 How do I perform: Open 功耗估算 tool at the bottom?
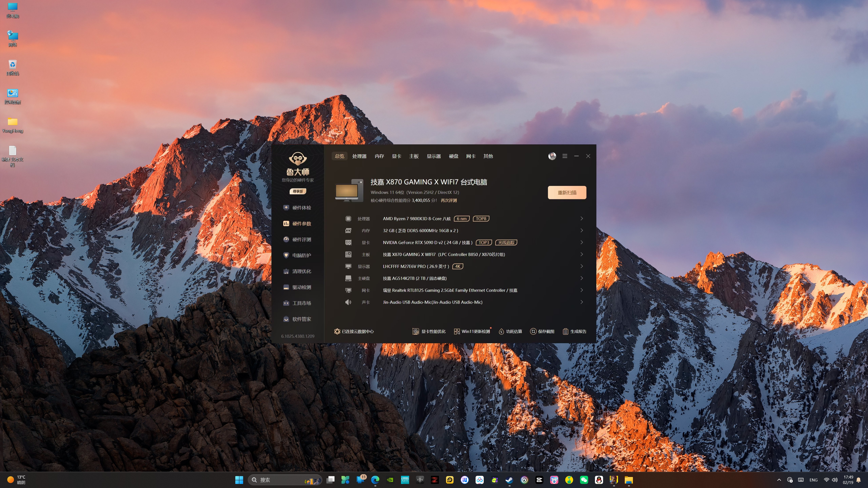pyautogui.click(x=510, y=331)
